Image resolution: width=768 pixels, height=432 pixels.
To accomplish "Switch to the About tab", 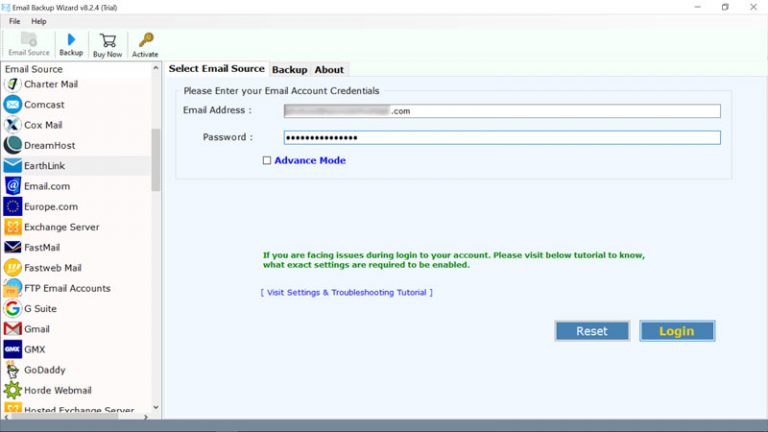I will click(329, 70).
